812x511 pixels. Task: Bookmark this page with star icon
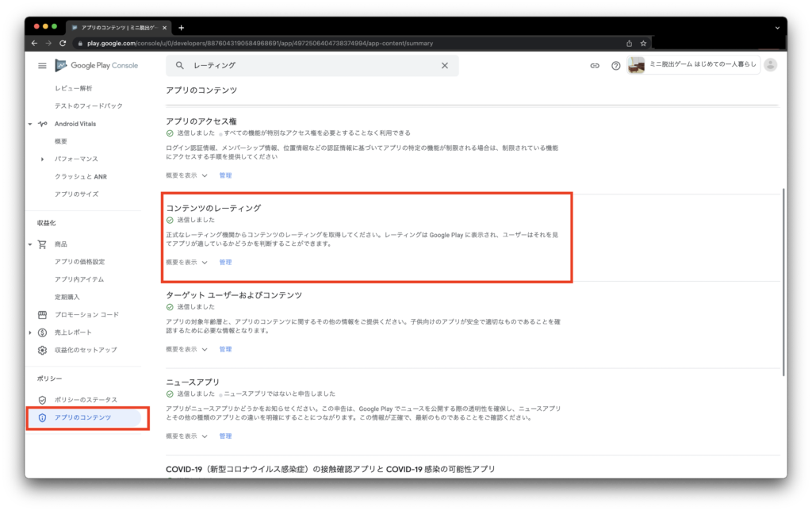click(x=644, y=43)
